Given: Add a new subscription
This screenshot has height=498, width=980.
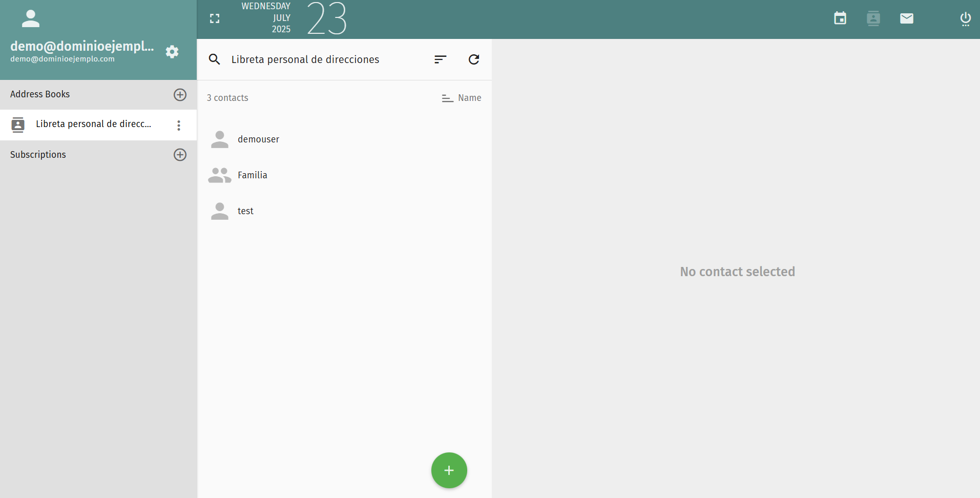Looking at the screenshot, I should point(180,155).
